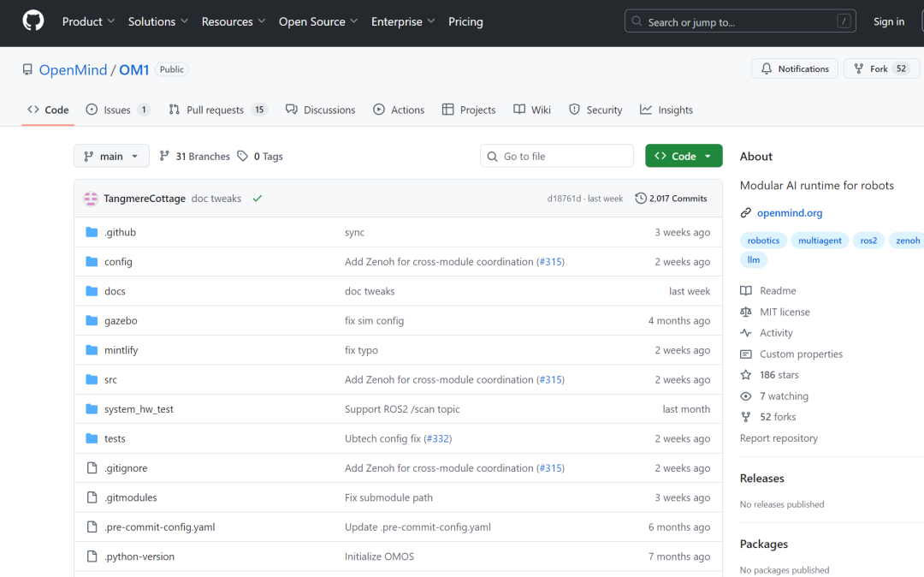This screenshot has width=924, height=577.
Task: Select the robotics topic tag
Action: pos(762,241)
